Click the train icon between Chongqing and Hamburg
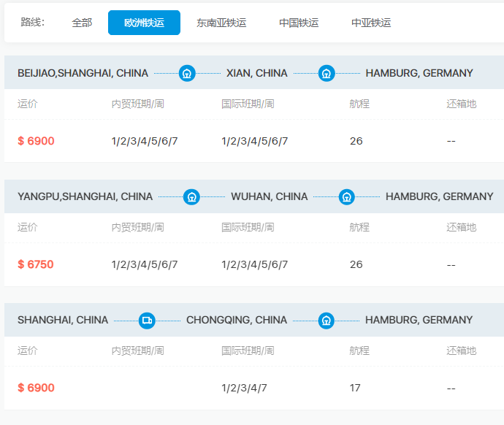504x425 pixels. click(x=327, y=320)
